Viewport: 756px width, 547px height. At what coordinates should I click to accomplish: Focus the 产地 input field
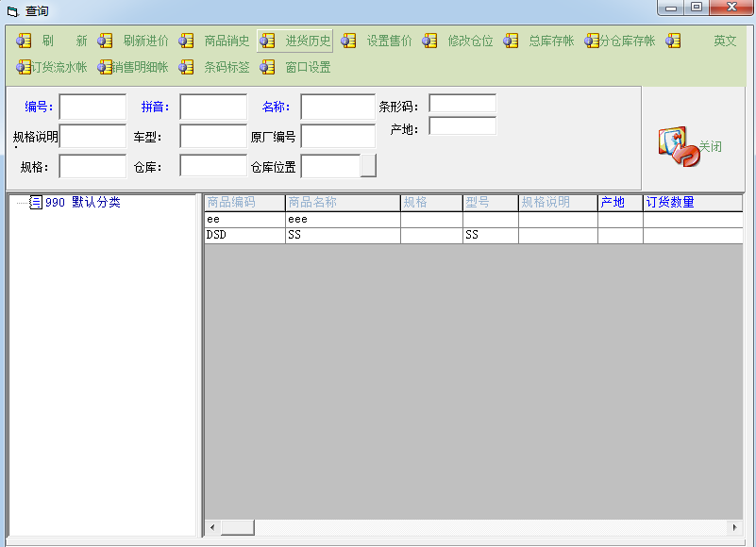pyautogui.click(x=462, y=126)
